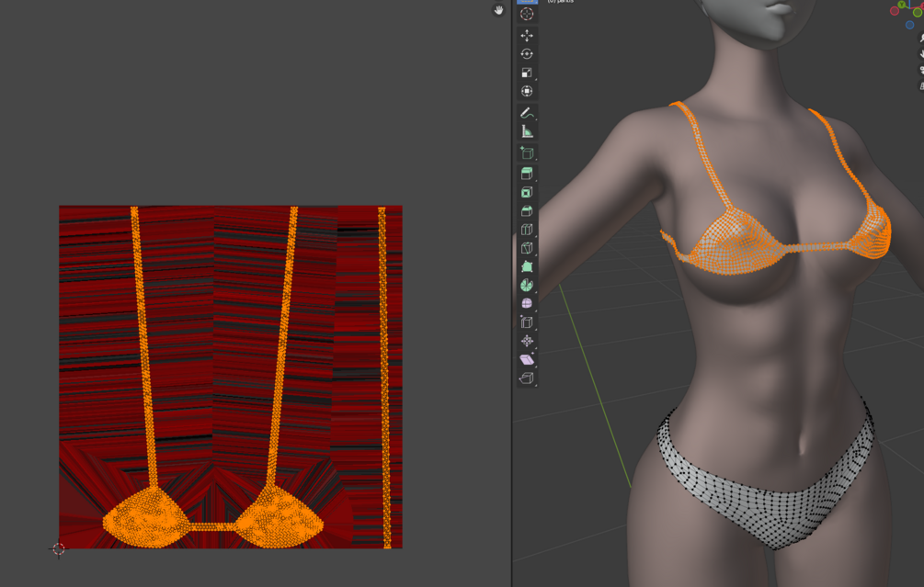This screenshot has width=924, height=587.
Task: Select the Inset Faces tool
Action: [527, 193]
